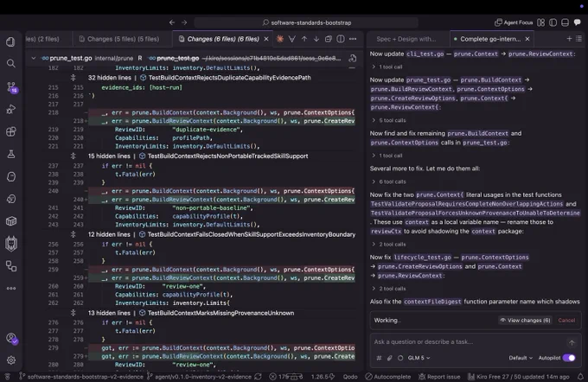Jump to the previous change with the up arrow

pyautogui.click(x=304, y=39)
